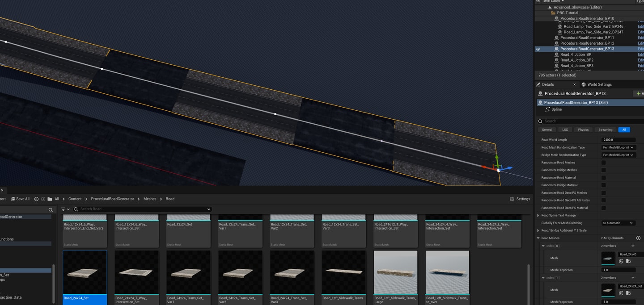Filter details by LOD category
Image resolution: width=644 pixels, height=305 pixels.
point(565,130)
